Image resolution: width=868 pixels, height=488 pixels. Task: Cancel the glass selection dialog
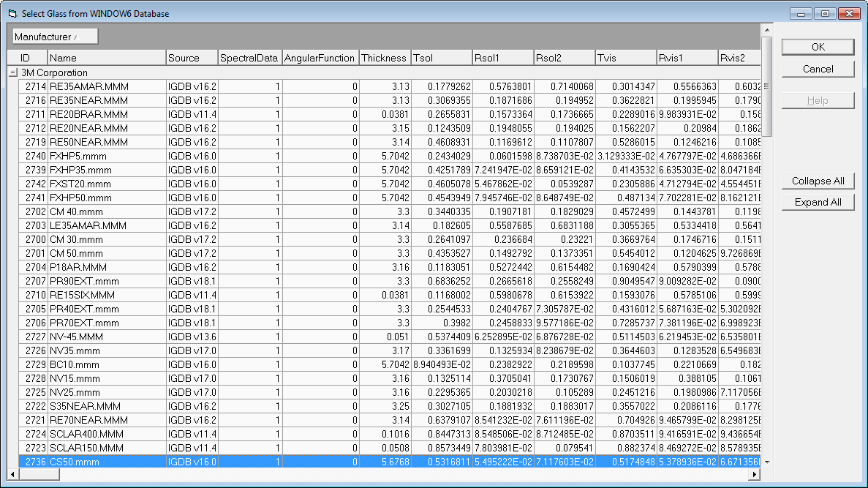(818, 69)
